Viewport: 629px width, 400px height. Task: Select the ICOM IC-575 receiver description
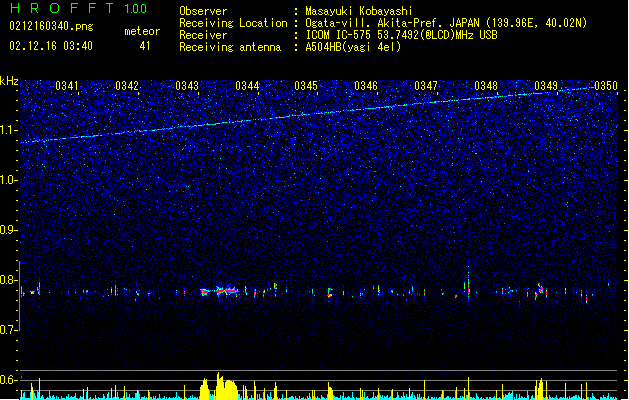point(401,35)
